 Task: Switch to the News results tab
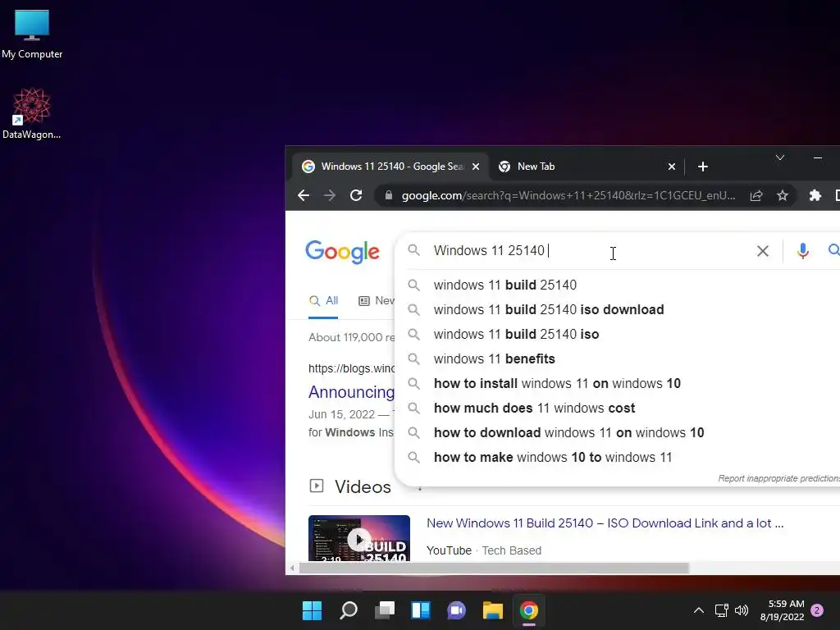(x=376, y=301)
